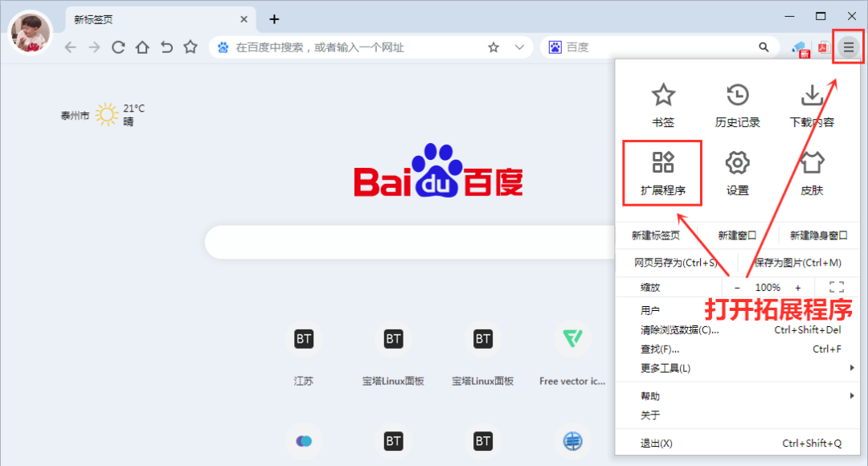Open Downloads (下载内容) in the menu
The image size is (868, 466).
(812, 106)
